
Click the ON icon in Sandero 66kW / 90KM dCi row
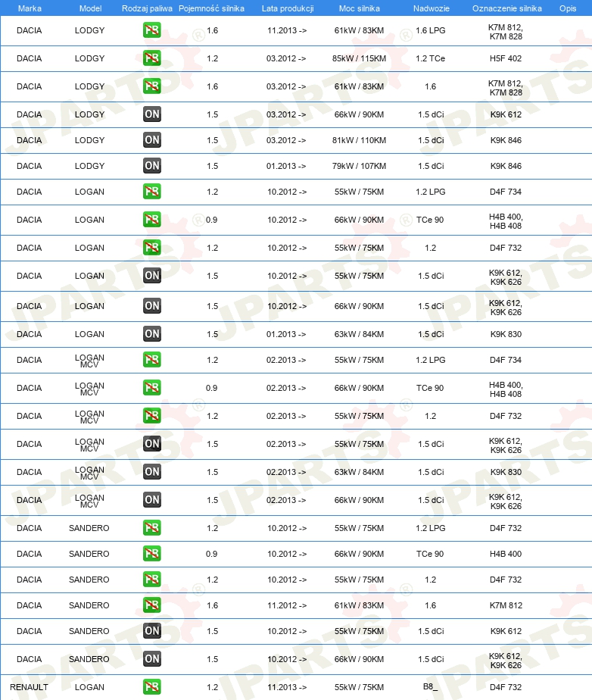point(151,659)
